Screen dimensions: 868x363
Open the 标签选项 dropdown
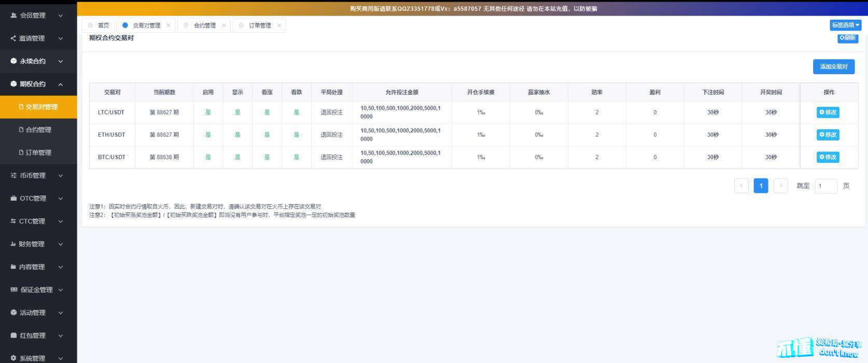tap(845, 25)
